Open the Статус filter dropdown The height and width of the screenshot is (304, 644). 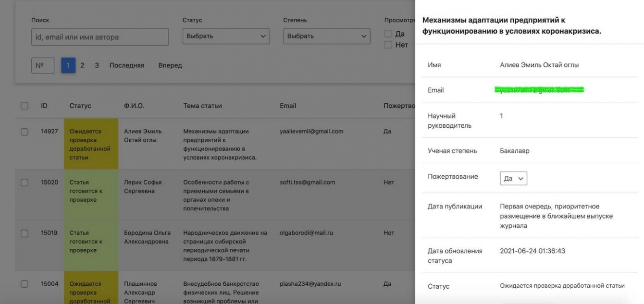pos(226,36)
